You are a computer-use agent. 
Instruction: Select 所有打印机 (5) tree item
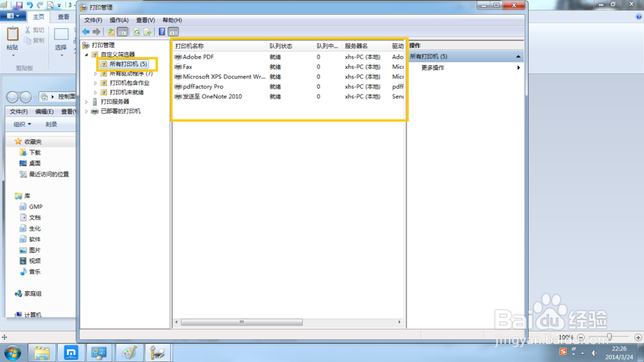pyautogui.click(x=124, y=64)
